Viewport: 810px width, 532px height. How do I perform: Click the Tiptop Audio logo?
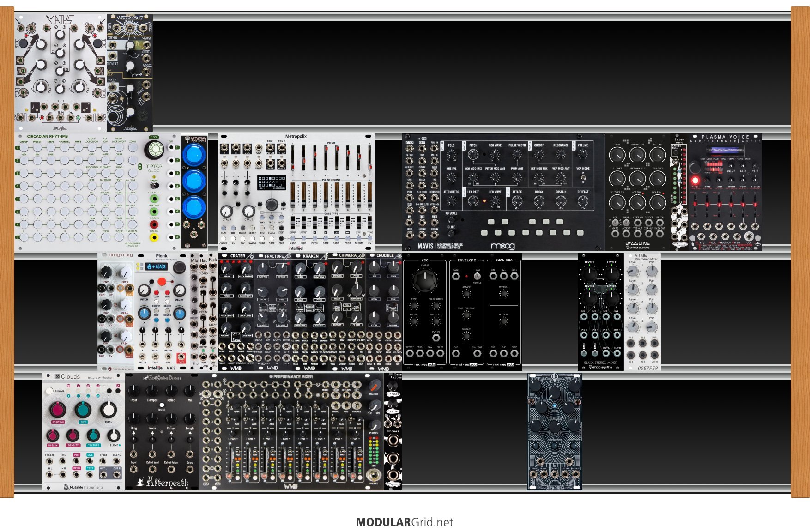coord(153,167)
